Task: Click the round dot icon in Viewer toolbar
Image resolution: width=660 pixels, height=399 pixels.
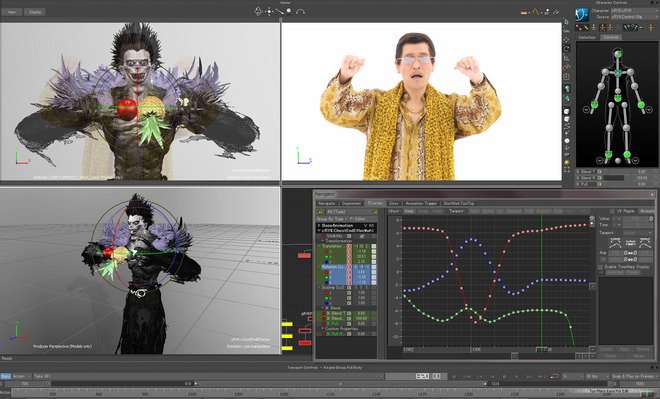Action: pyautogui.click(x=289, y=11)
